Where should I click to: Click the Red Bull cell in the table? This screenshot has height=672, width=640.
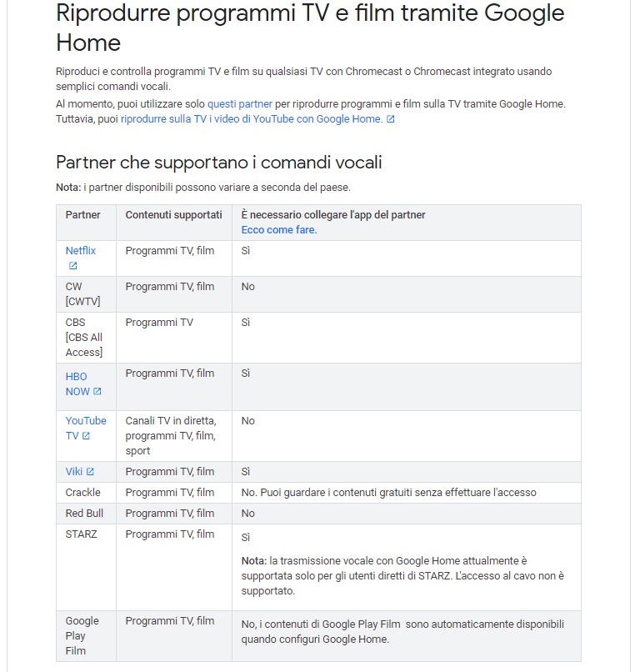(x=85, y=514)
